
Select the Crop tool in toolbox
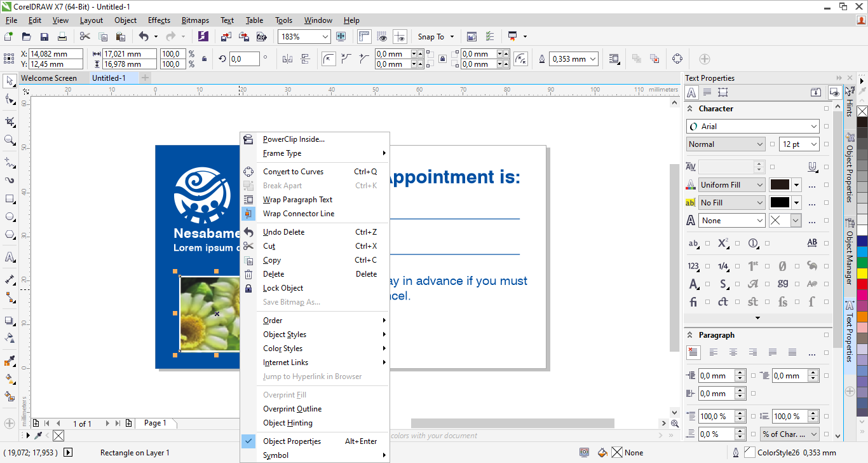click(10, 121)
